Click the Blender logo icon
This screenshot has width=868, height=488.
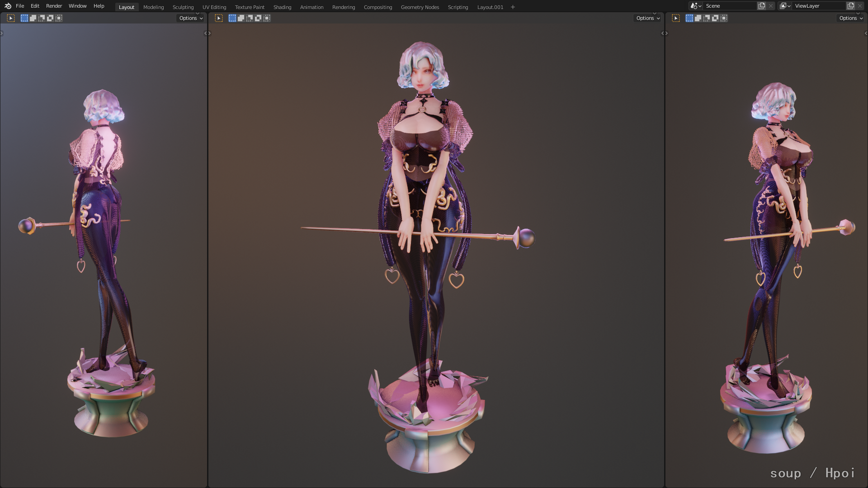click(8, 6)
